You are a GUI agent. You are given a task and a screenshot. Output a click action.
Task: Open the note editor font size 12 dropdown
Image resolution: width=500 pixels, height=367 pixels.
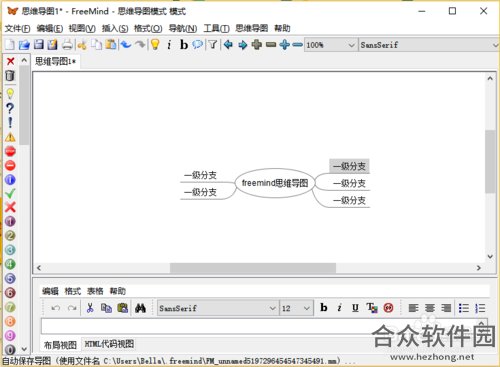point(296,308)
